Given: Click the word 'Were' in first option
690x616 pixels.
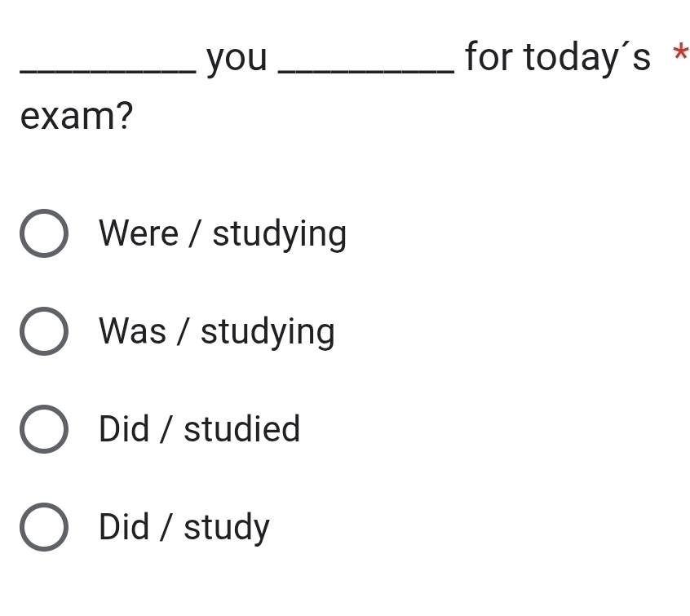Looking at the screenshot, I should point(139,233).
